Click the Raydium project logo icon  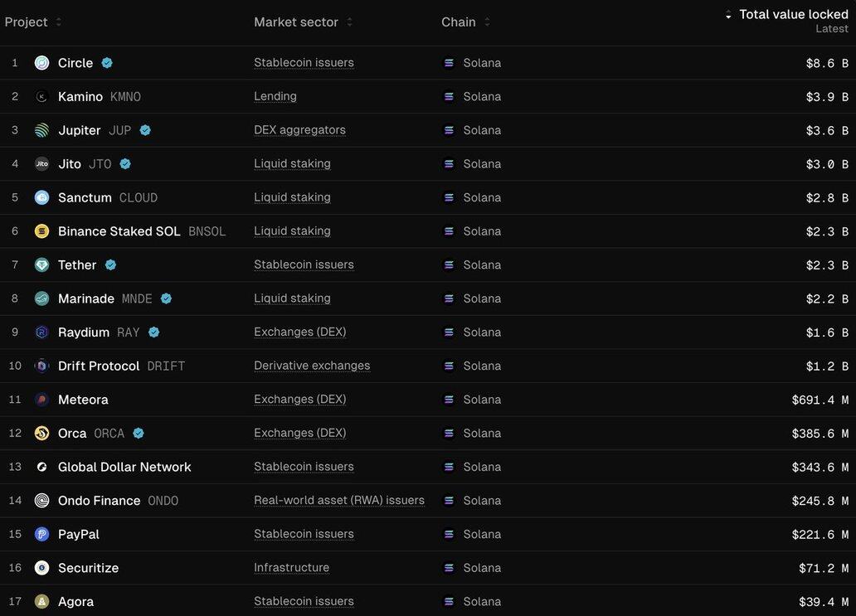[42, 332]
